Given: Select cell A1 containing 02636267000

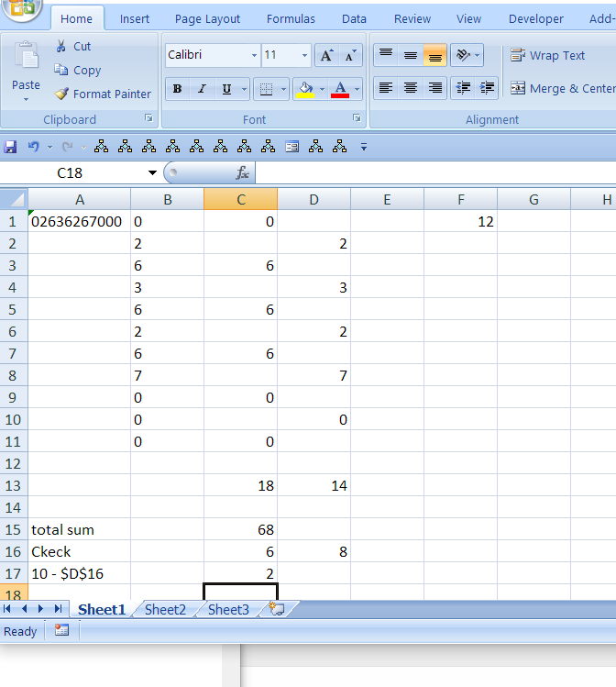Looking at the screenshot, I should (79, 221).
